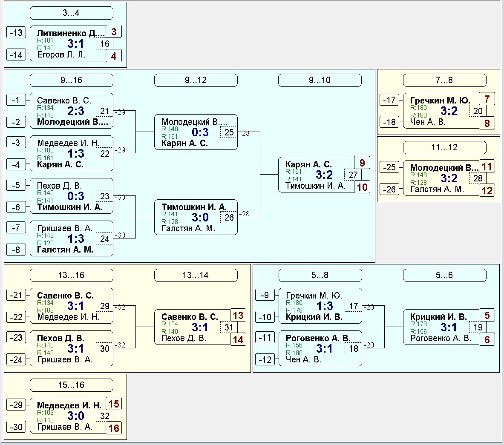Image resolution: width=504 pixels, height=445 pixels.
Task: Select match number 29 box
Action: [104, 306]
